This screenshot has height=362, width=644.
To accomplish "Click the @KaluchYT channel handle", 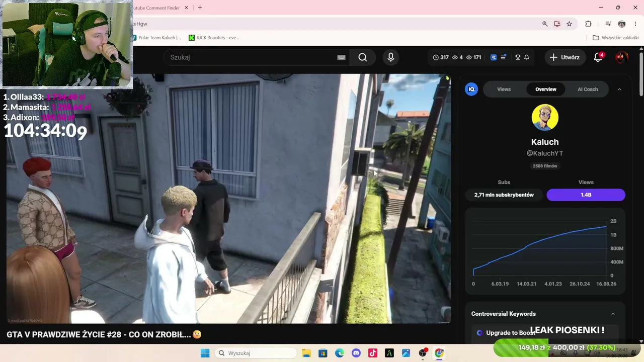I will click(545, 153).
